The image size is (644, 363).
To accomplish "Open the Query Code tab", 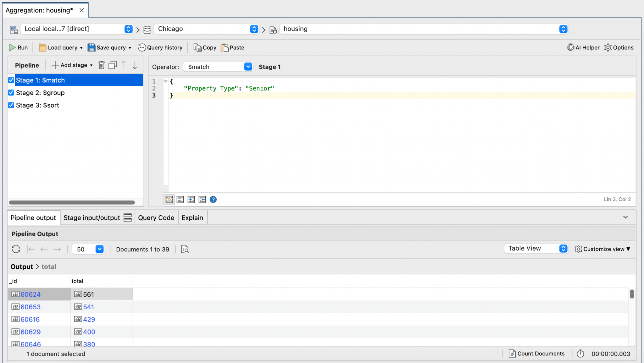I will 156,217.
